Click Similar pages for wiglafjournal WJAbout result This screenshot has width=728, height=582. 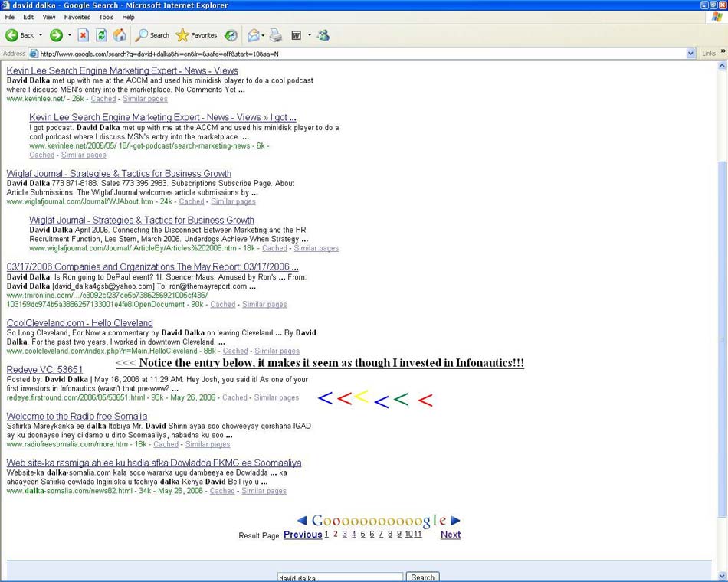pos(233,201)
